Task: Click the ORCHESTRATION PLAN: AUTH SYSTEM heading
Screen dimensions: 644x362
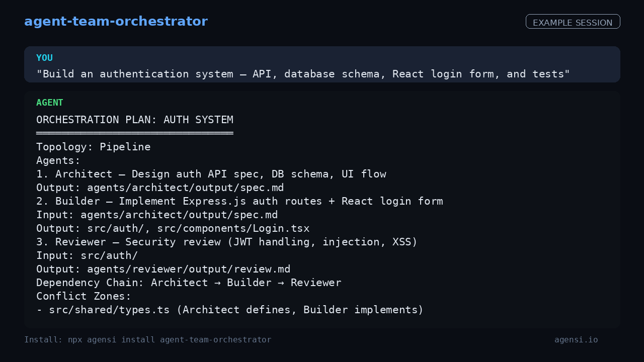Action: pos(135,120)
